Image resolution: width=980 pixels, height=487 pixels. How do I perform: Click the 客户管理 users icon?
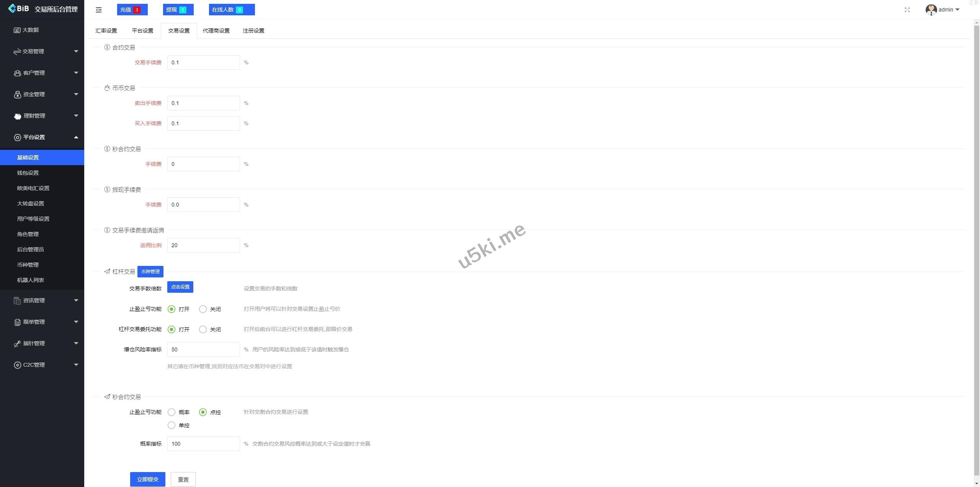coord(17,73)
